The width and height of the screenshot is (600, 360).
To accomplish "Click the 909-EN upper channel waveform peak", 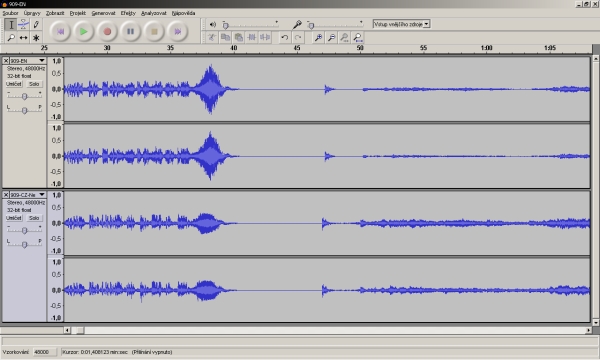I will click(210, 89).
